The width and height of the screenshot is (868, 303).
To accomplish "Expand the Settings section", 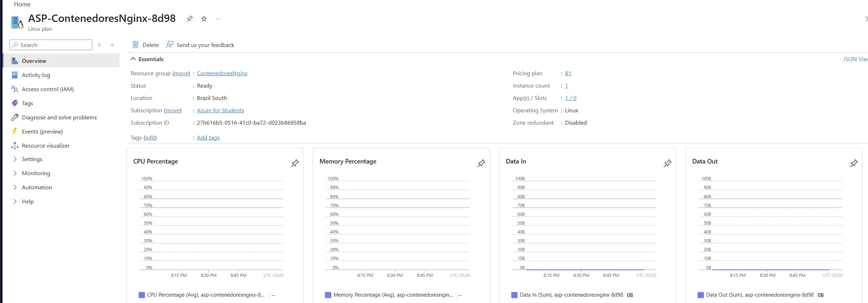I will pyautogui.click(x=15, y=159).
